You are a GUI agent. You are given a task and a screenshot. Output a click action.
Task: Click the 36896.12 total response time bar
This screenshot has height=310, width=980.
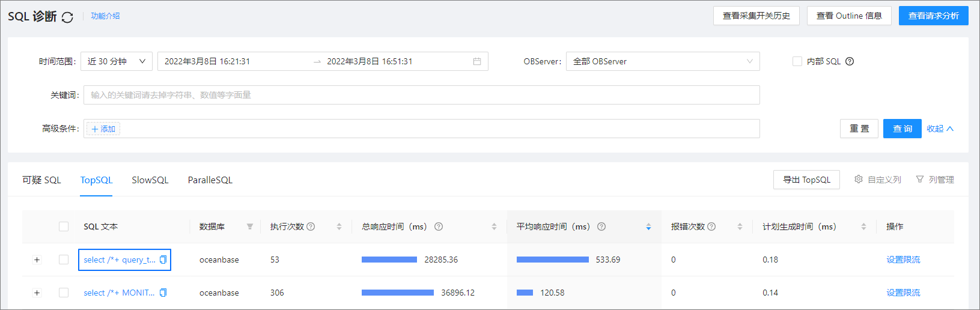(x=398, y=293)
